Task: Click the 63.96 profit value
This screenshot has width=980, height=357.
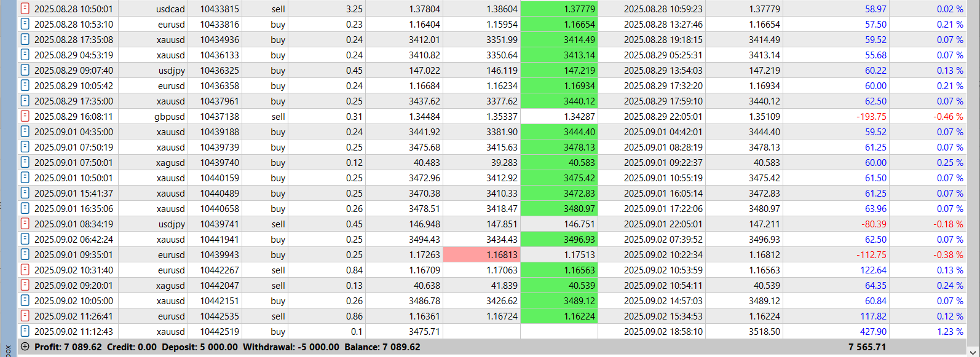Action: tap(875, 209)
